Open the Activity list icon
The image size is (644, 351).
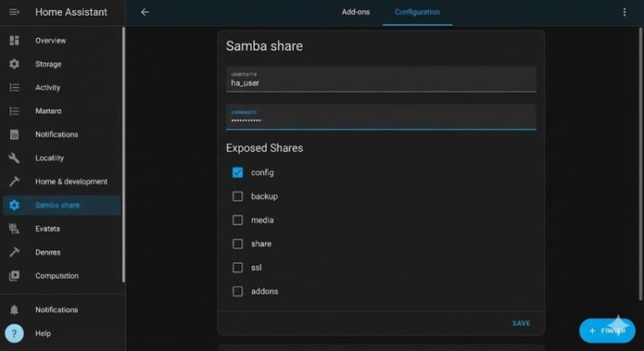point(14,87)
